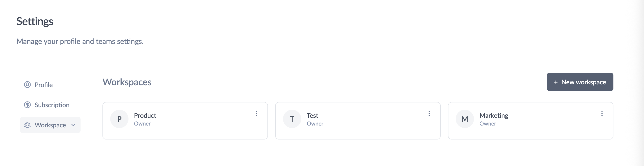The image size is (644, 166).
Task: Open the Product workspace three-dot menu
Action: pyautogui.click(x=256, y=113)
